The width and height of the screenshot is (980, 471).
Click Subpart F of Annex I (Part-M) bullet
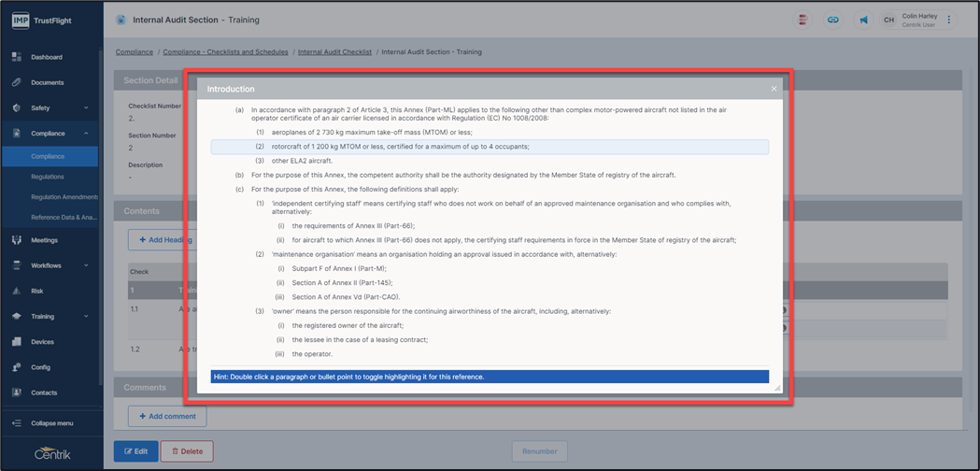[x=339, y=268]
